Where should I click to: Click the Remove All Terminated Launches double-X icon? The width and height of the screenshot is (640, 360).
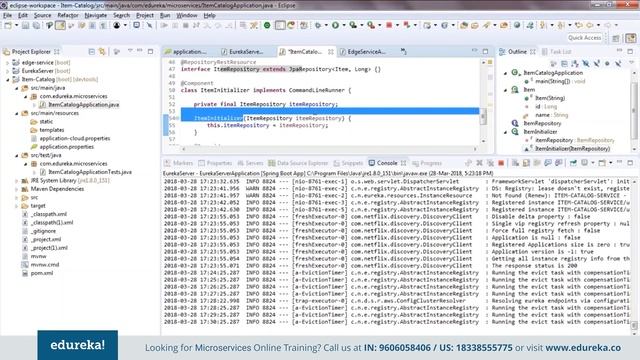(x=490, y=163)
